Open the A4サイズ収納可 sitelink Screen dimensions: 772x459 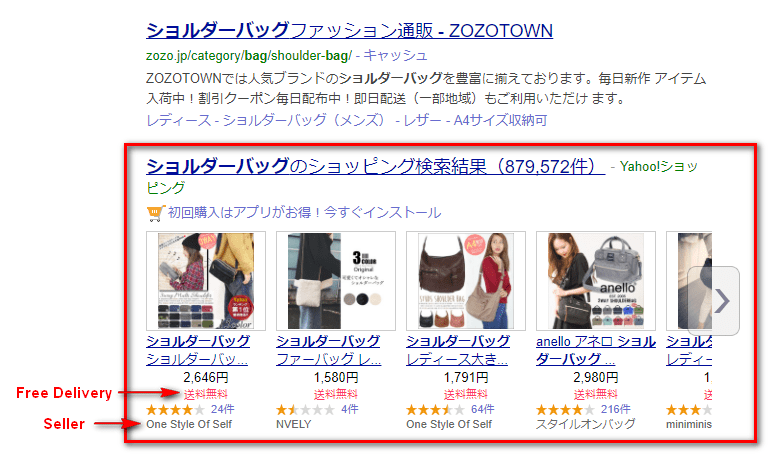point(500,120)
